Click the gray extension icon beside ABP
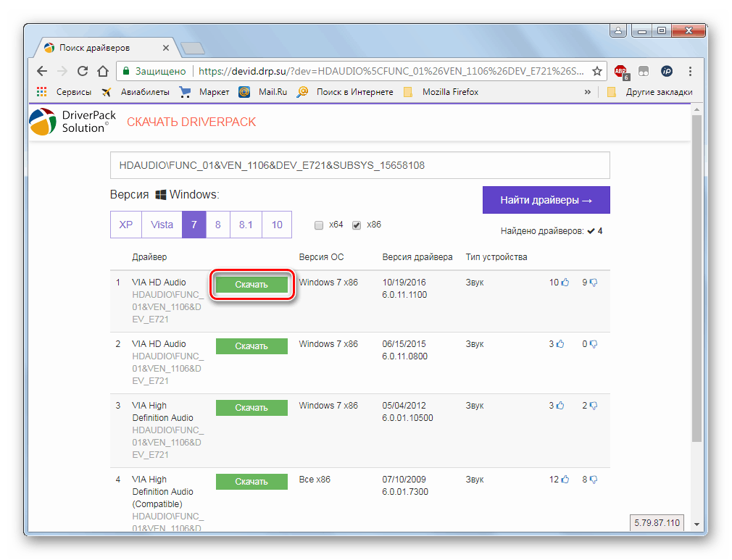This screenshot has width=732, height=560. coord(644,71)
